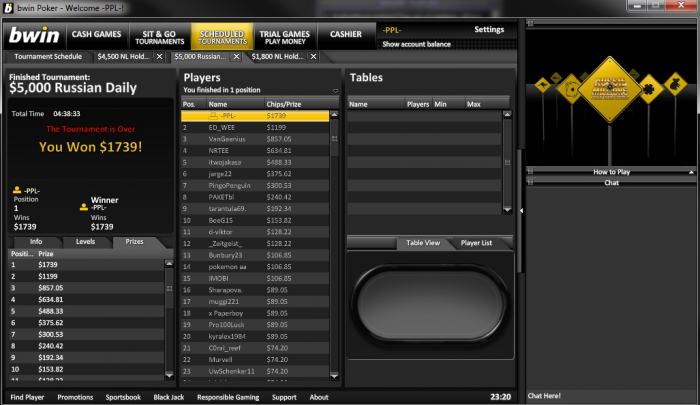Open About link
700x405 pixels.
pyautogui.click(x=319, y=397)
